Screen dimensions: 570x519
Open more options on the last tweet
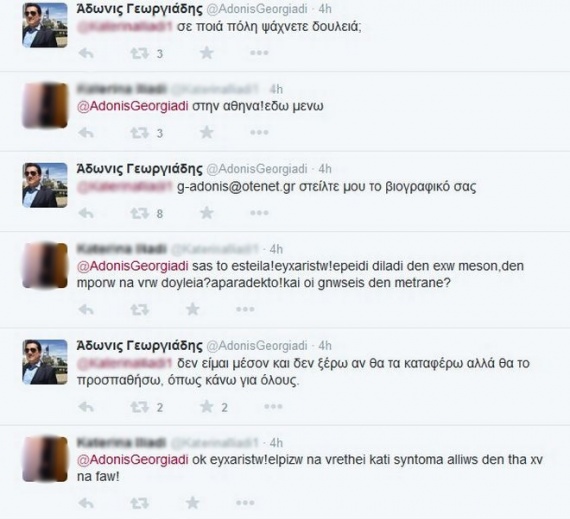(x=245, y=503)
